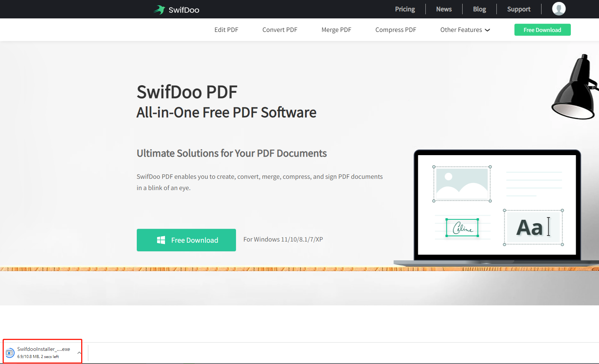The height and width of the screenshot is (364, 599).
Task: Click 'For Windows 11/10/8.1/7/XP' text
Action: [283, 239]
